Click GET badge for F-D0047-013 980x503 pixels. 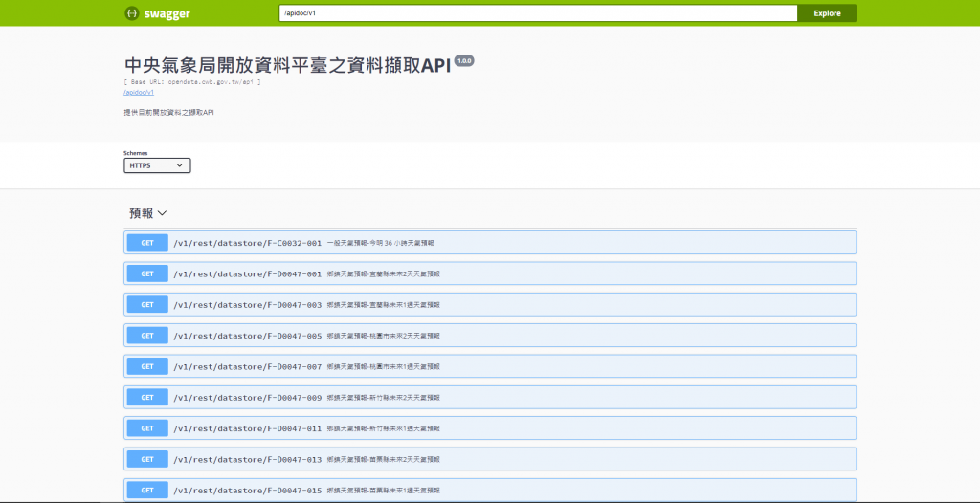147,459
